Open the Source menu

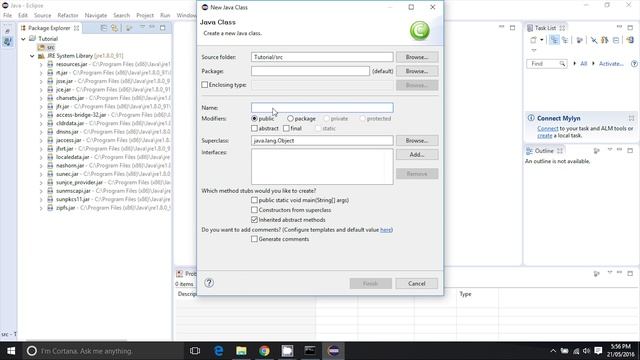[42, 15]
